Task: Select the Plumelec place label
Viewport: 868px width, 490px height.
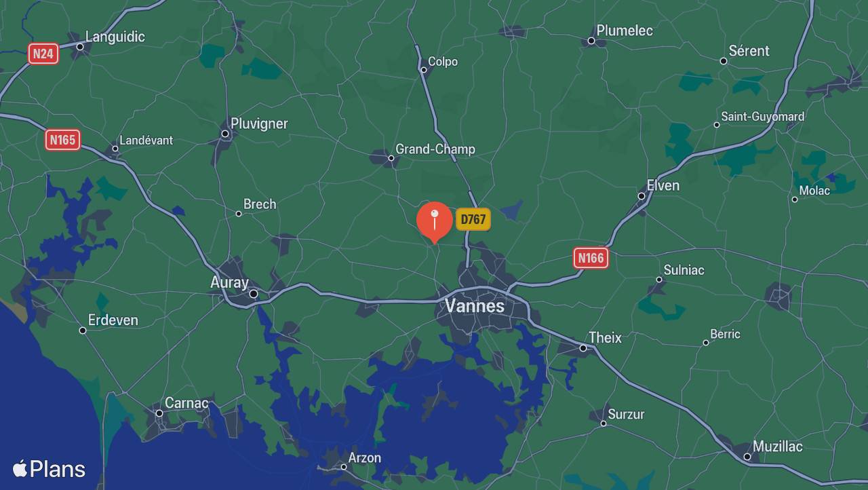Action: click(x=625, y=31)
